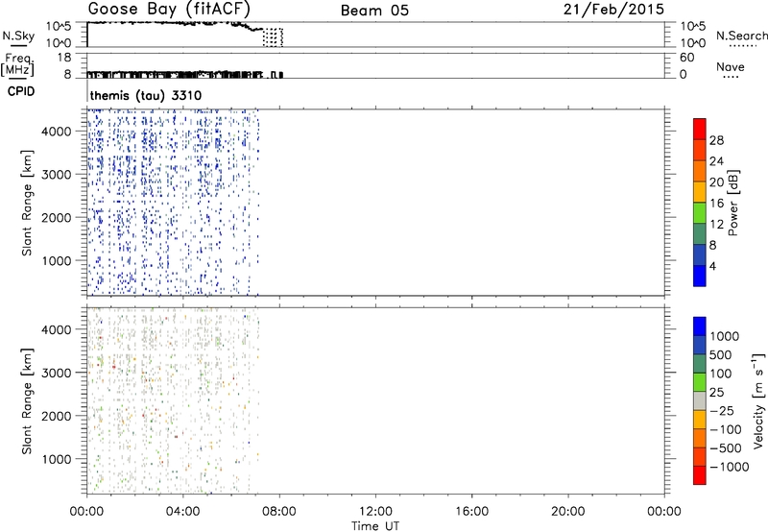Click the date 21/Feb/2015
This screenshot has width=768, height=532.
(x=613, y=10)
